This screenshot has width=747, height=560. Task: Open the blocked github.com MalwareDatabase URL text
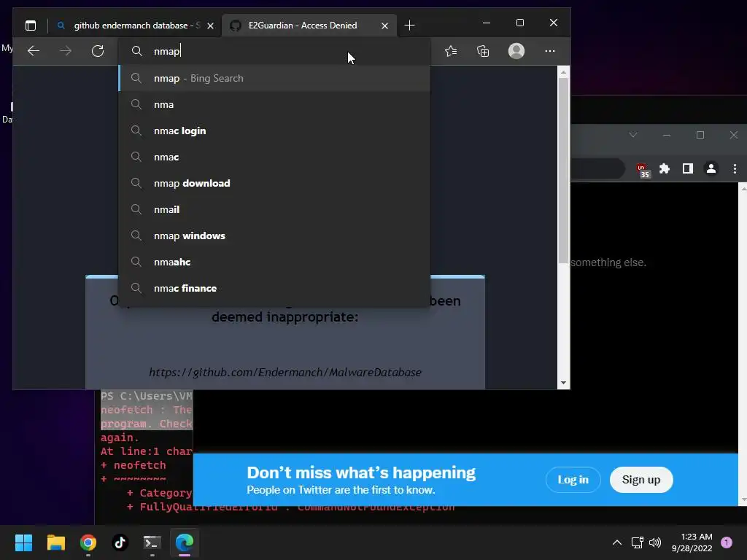pyautogui.click(x=285, y=373)
